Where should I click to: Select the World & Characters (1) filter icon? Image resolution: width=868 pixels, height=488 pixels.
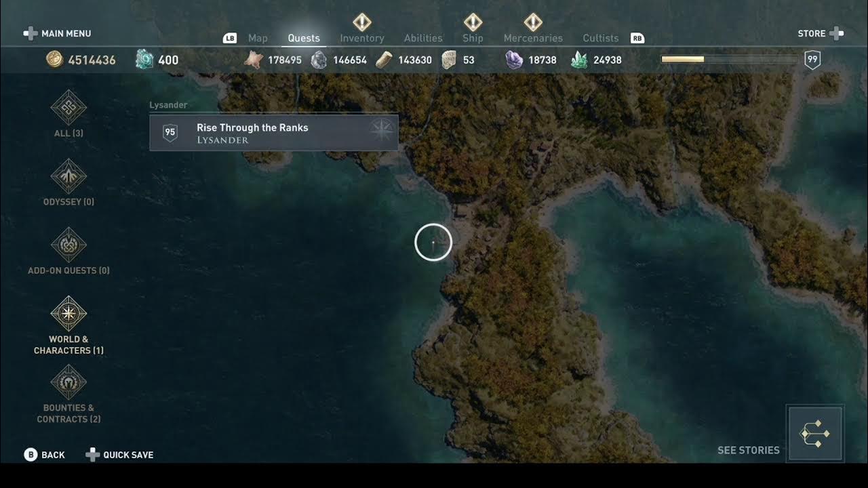click(68, 313)
